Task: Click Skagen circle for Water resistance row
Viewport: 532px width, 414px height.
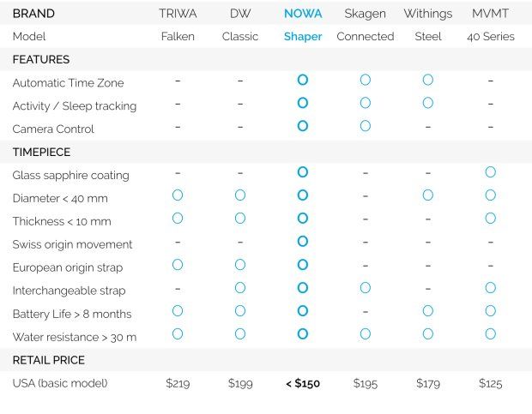Action: click(365, 333)
